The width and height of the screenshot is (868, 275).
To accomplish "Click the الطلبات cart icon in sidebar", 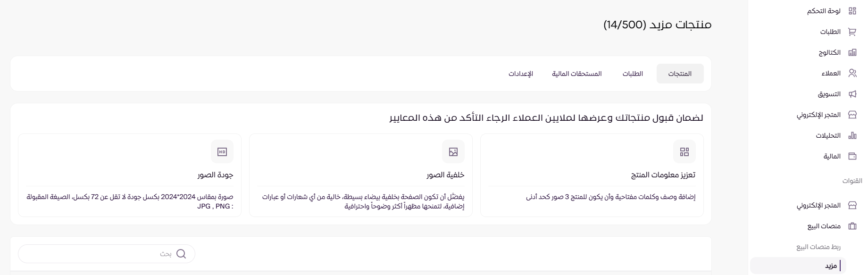I will [x=853, y=32].
